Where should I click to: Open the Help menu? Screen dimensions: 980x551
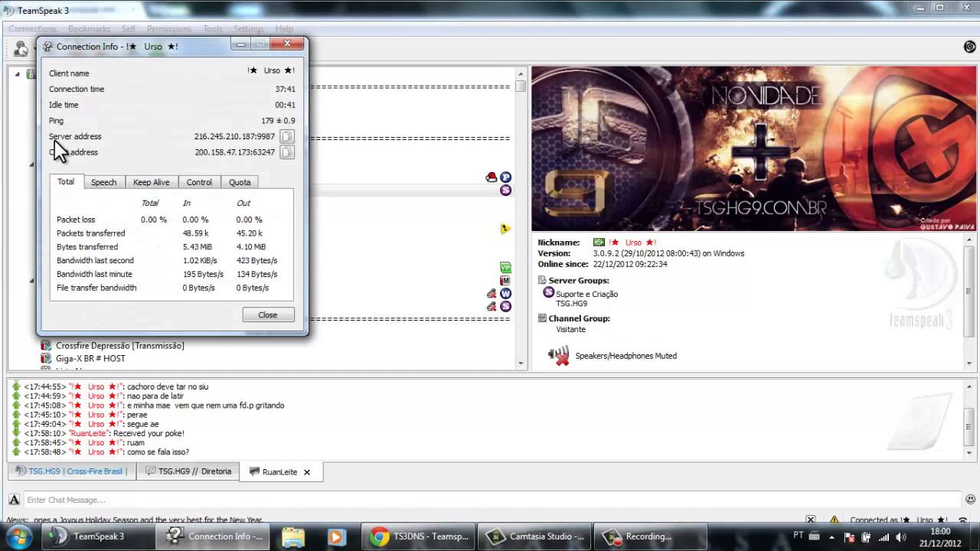284,29
